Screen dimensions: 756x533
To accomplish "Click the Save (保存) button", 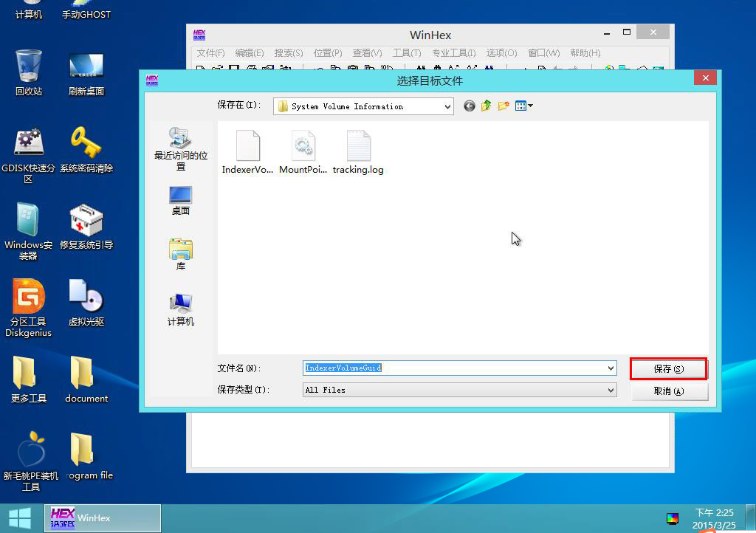I will pos(669,368).
